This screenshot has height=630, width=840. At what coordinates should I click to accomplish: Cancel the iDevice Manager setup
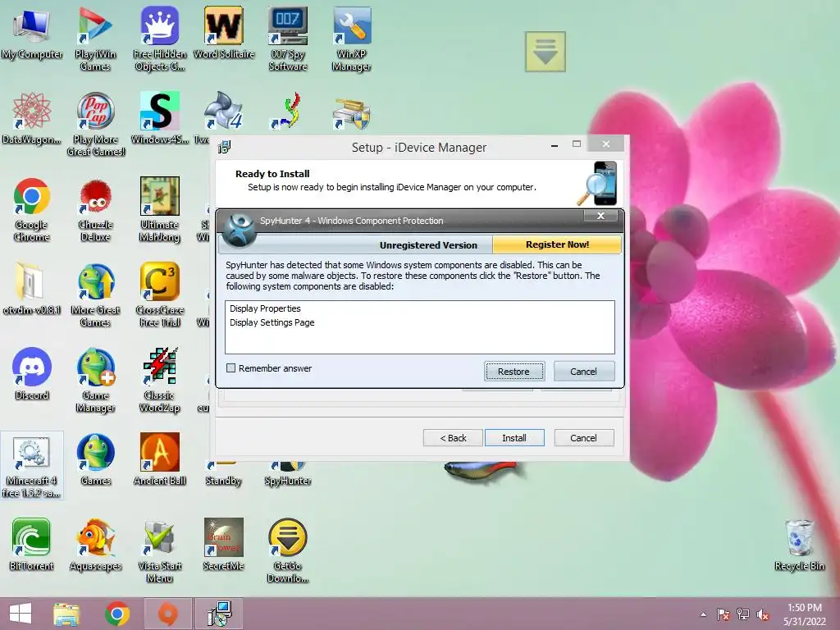583,438
